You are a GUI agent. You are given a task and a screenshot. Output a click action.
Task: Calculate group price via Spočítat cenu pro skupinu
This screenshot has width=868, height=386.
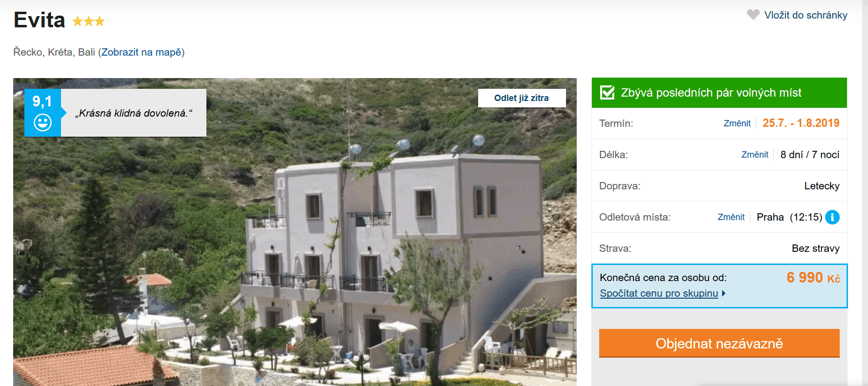659,293
